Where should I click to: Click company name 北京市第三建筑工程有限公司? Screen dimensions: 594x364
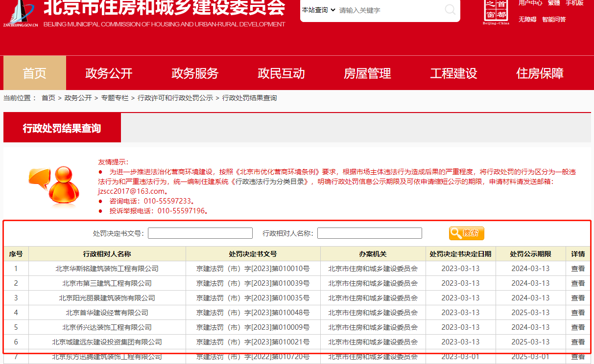point(107,283)
